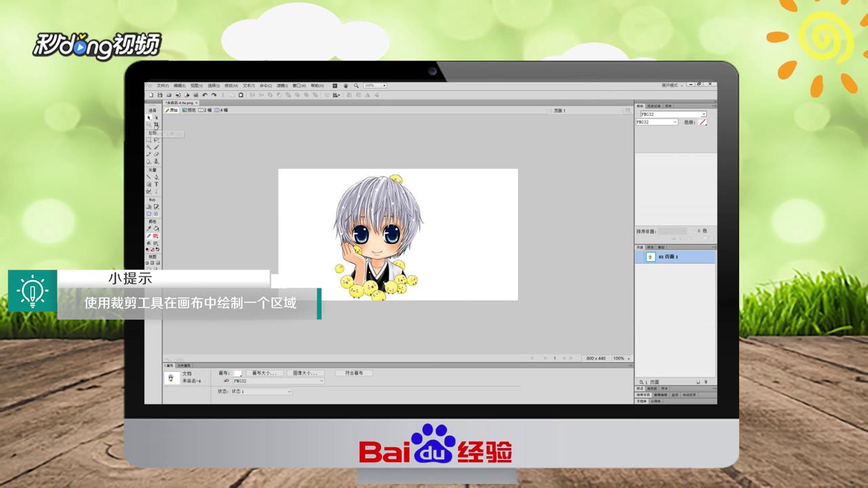Select the Brush tool
Viewport: 868px width, 488px height.
pos(157,147)
